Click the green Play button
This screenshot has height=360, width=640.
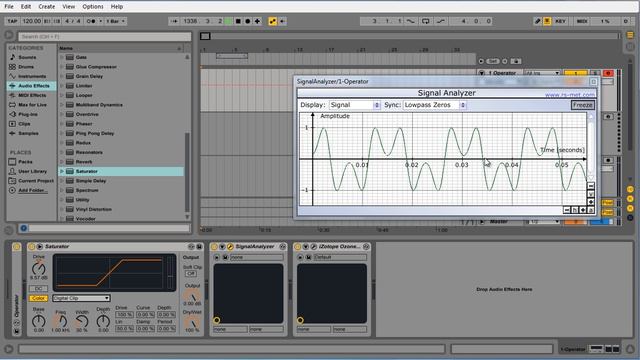tap(229, 21)
